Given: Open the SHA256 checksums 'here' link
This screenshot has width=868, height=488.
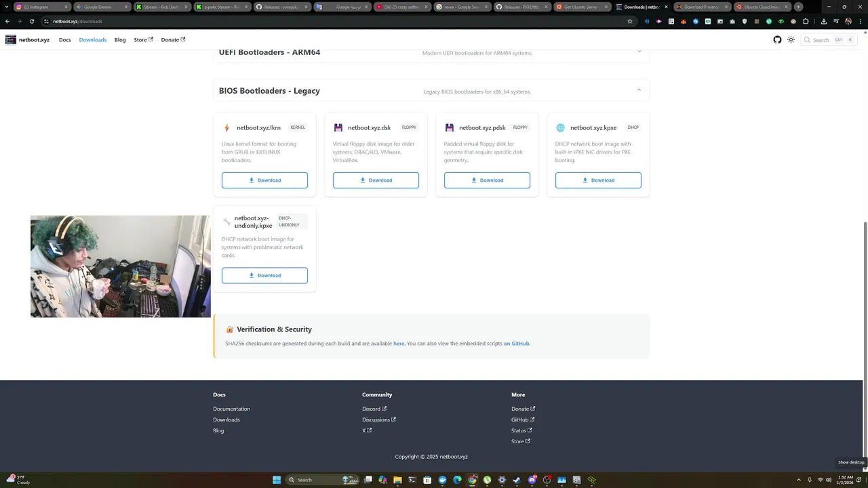Looking at the screenshot, I should (399, 344).
